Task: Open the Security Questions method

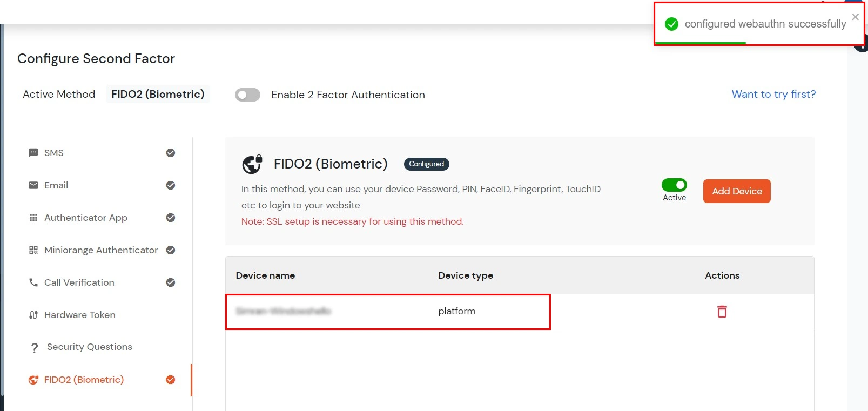Action: point(89,347)
